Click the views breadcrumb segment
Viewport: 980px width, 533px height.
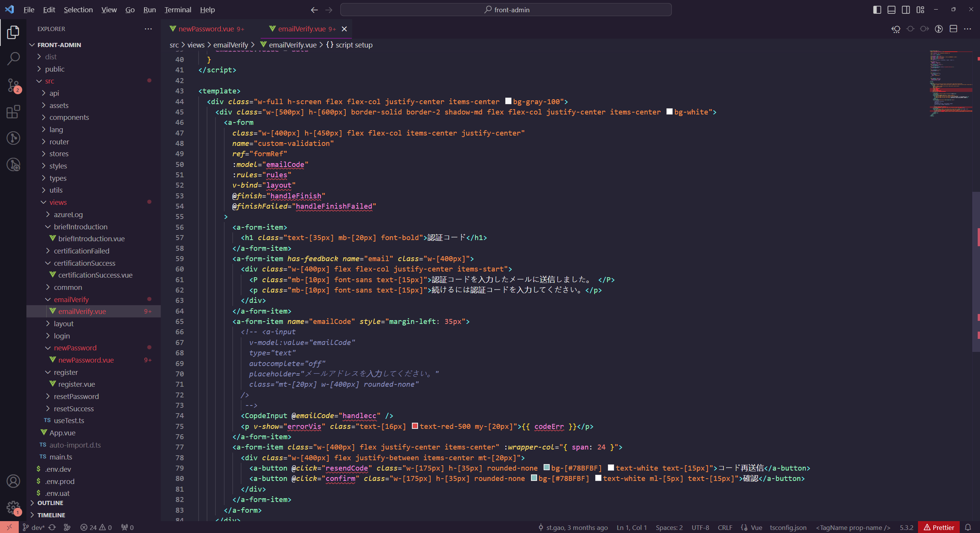coord(196,45)
